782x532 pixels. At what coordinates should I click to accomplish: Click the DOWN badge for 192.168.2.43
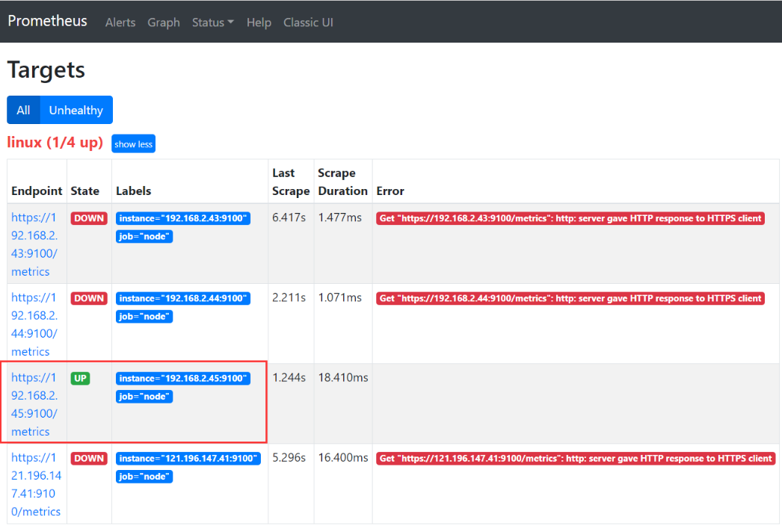tap(88, 218)
